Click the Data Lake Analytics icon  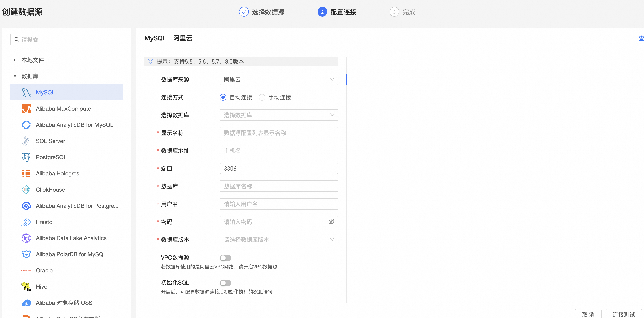click(26, 238)
